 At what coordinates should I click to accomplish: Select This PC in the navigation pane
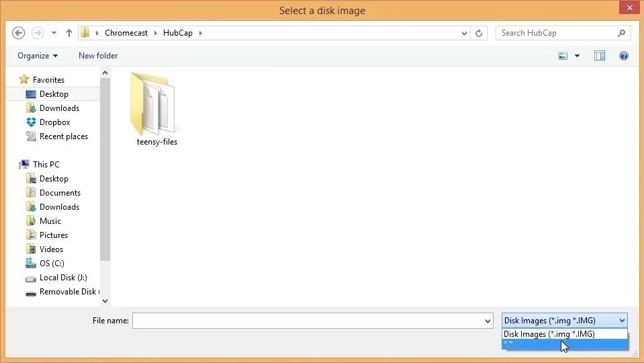pyautogui.click(x=46, y=165)
